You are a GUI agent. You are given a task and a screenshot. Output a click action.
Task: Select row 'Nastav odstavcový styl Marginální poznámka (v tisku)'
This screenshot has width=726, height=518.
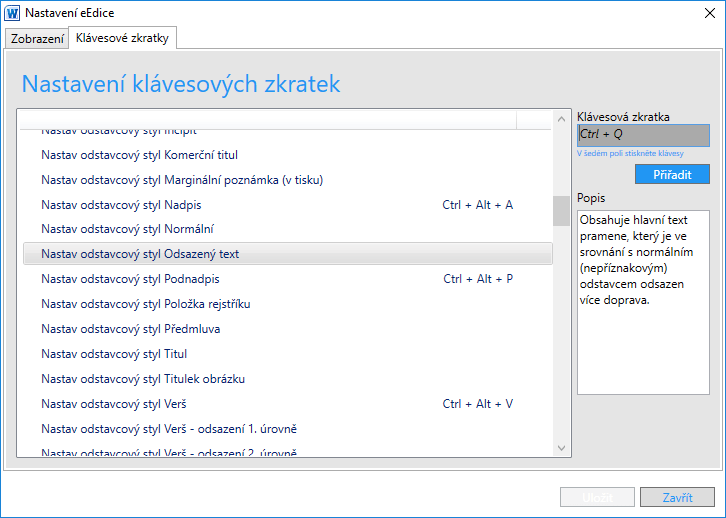point(288,180)
